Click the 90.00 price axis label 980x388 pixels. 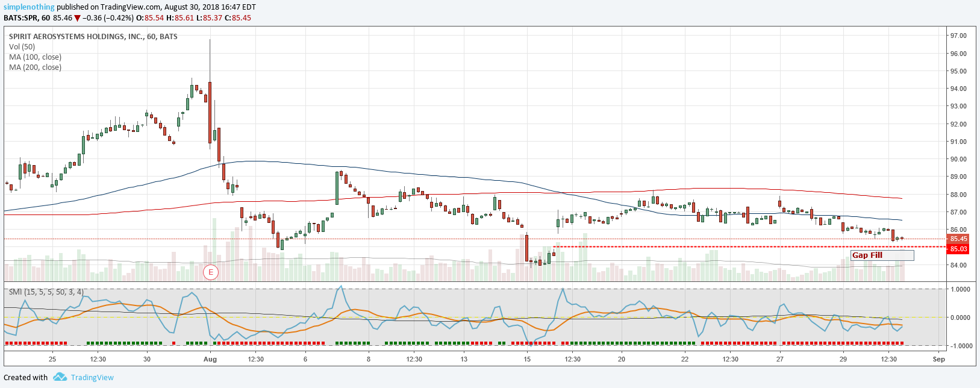958,159
